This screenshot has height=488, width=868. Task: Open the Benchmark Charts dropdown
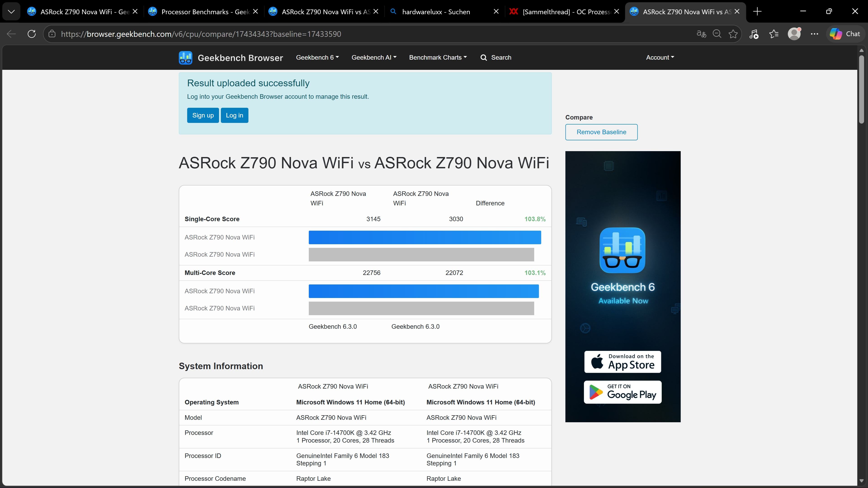pos(438,58)
